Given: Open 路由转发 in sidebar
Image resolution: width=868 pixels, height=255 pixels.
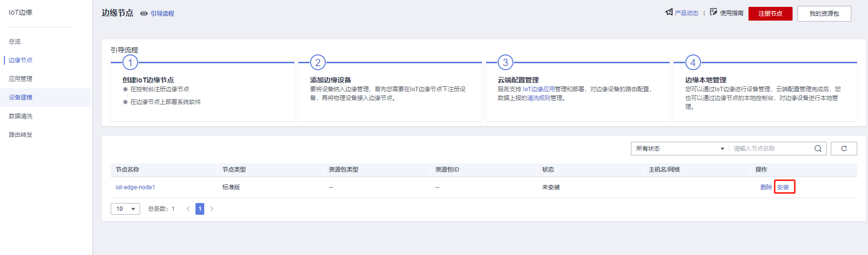Looking at the screenshot, I should point(21,135).
